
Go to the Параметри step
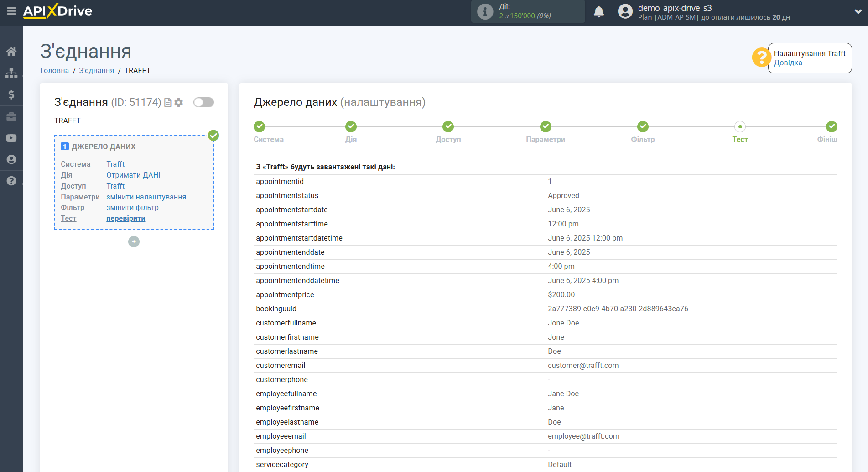(546, 126)
